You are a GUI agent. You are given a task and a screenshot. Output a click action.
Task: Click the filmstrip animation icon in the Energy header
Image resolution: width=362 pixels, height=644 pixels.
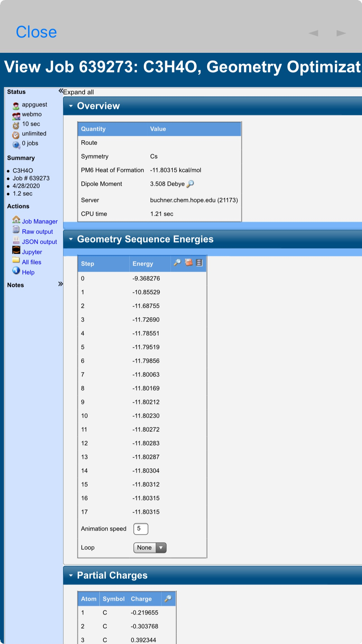tap(199, 263)
